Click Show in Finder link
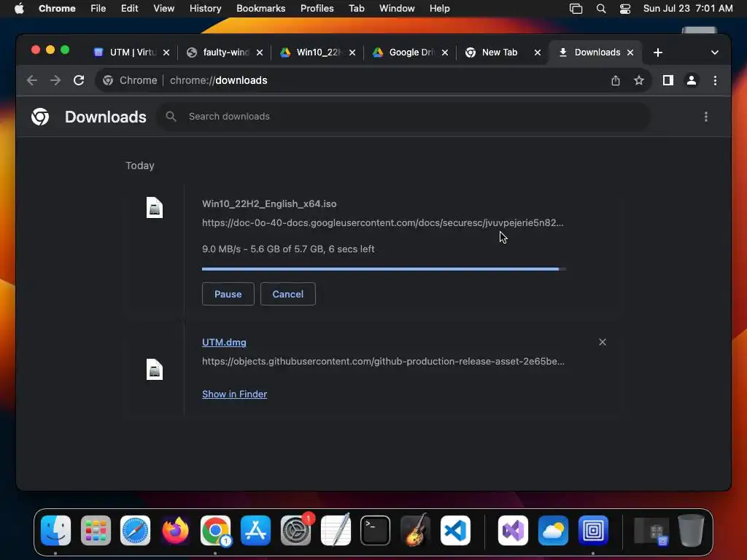Image resolution: width=747 pixels, height=560 pixels. pyautogui.click(x=234, y=394)
